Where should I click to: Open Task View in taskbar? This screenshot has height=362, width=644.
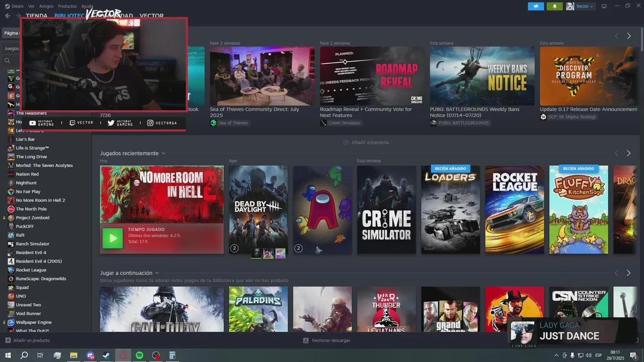[40, 355]
